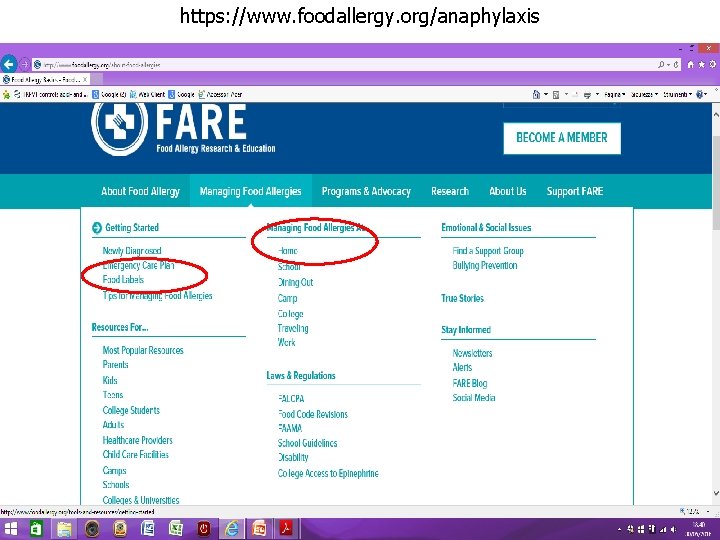Open PowerPoint from the taskbar

coord(259,529)
